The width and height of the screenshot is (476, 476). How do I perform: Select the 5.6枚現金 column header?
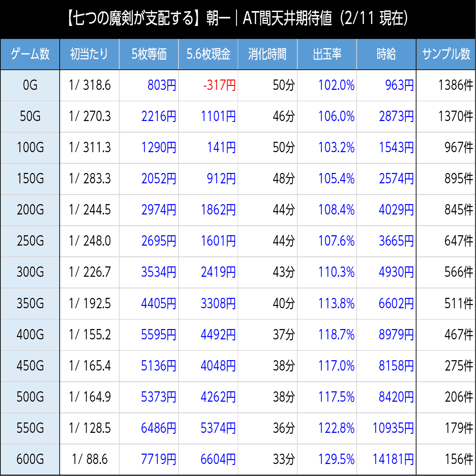pos(208,54)
